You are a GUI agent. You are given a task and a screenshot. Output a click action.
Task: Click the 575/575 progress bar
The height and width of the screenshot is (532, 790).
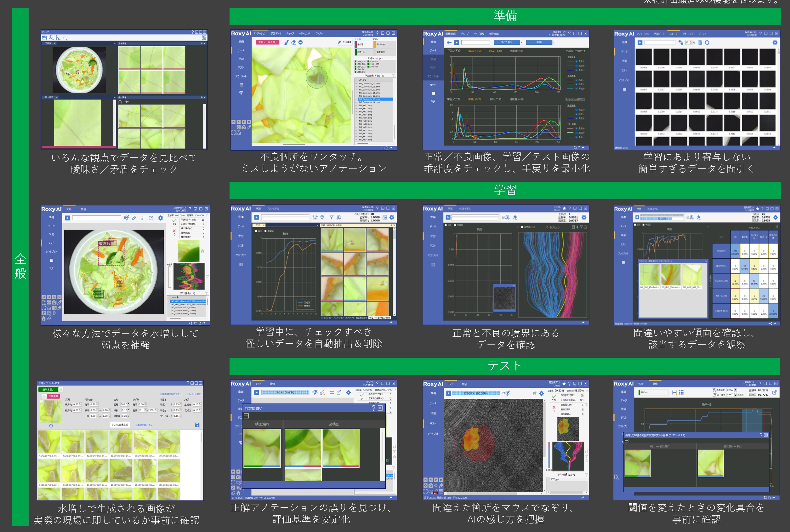pos(475,393)
